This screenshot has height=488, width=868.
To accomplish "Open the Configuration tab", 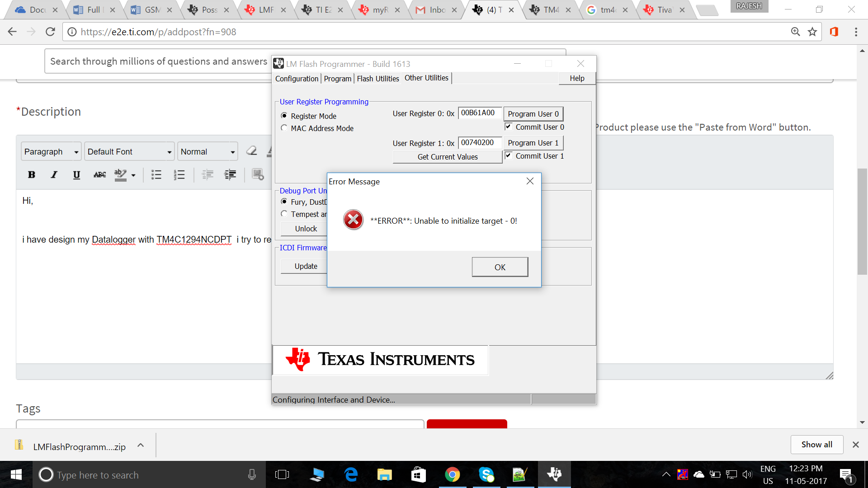I will 297,79.
